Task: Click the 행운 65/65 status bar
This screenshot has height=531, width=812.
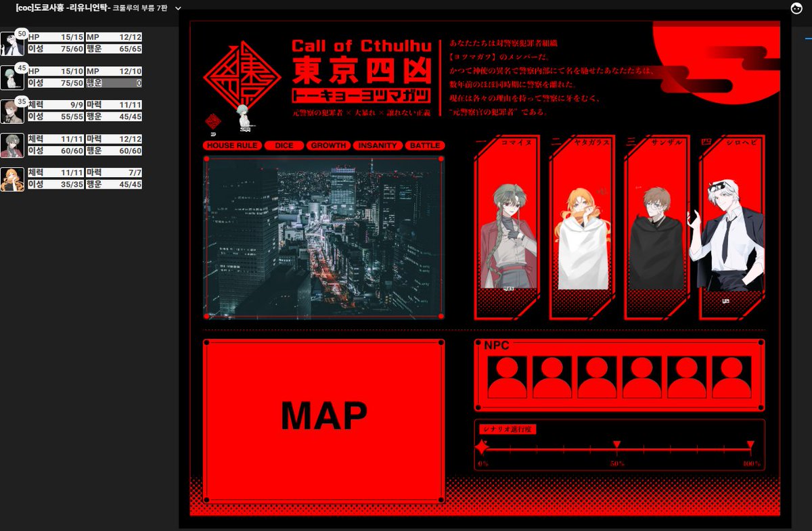Action: coord(114,49)
